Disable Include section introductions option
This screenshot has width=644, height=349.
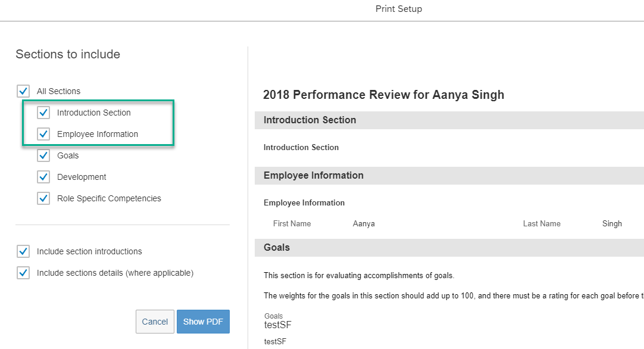tap(23, 251)
